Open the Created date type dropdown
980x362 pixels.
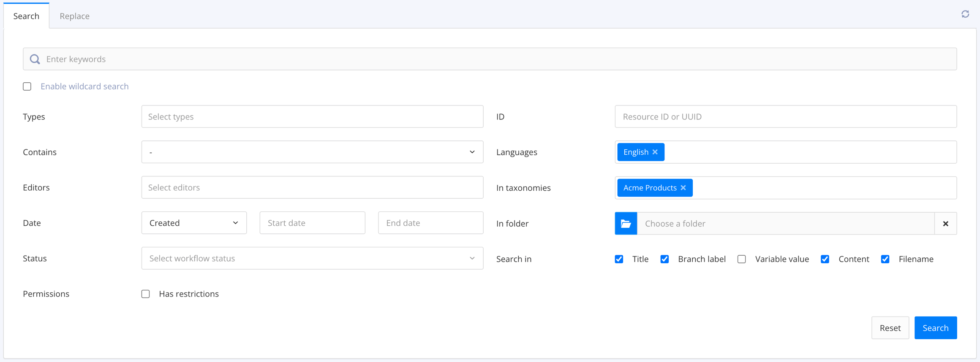click(x=194, y=223)
